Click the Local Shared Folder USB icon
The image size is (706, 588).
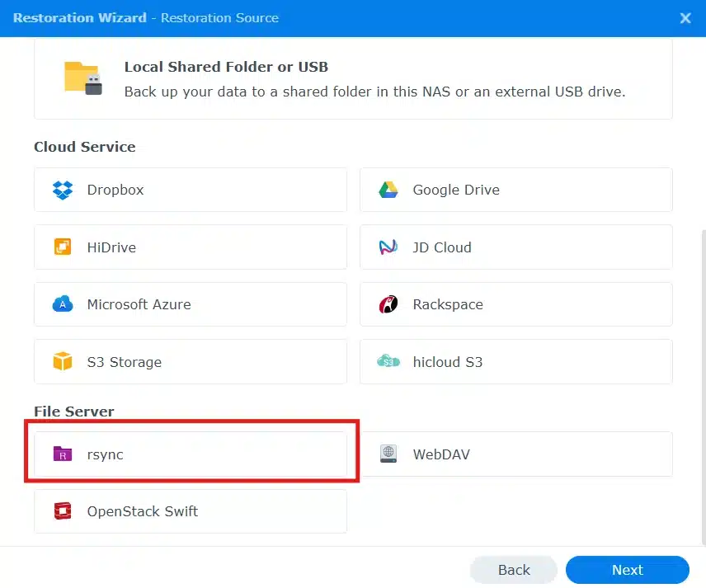coord(83,78)
